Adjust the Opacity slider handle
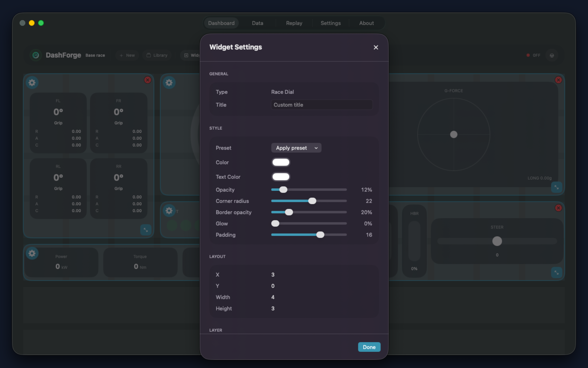Viewport: 588px width, 368px height. pyautogui.click(x=283, y=190)
